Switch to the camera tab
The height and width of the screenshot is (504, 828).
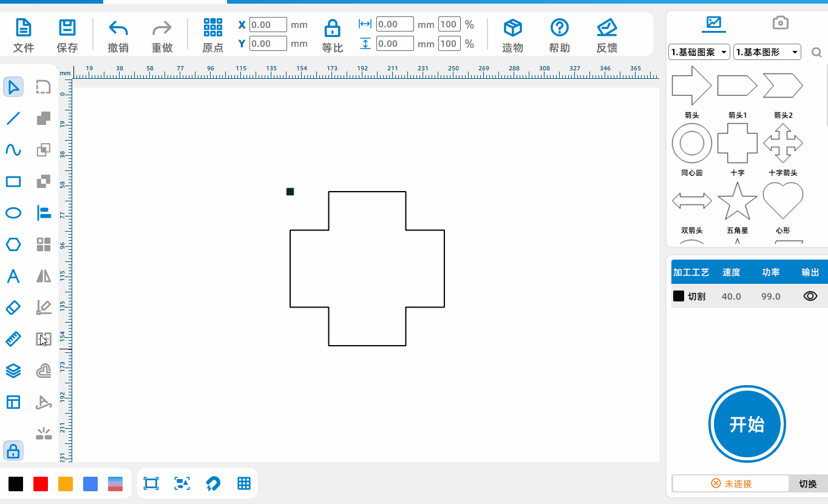pyautogui.click(x=780, y=22)
